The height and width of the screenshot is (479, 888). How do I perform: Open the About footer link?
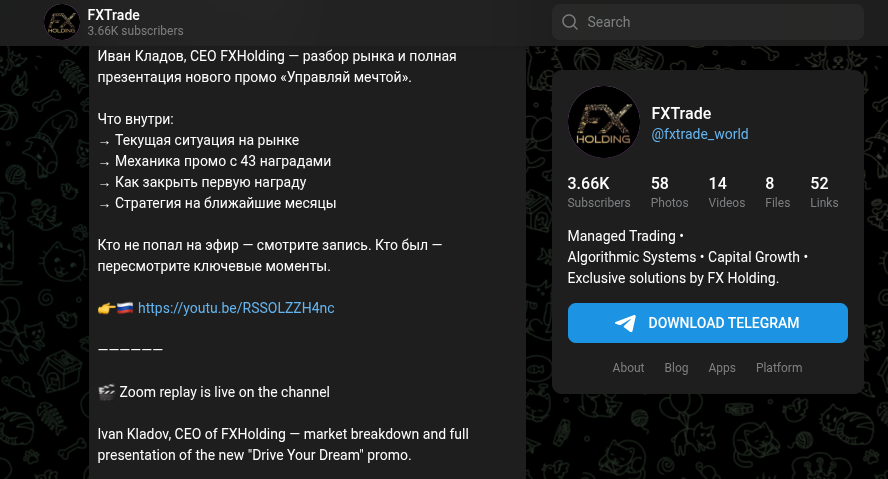pyautogui.click(x=628, y=368)
